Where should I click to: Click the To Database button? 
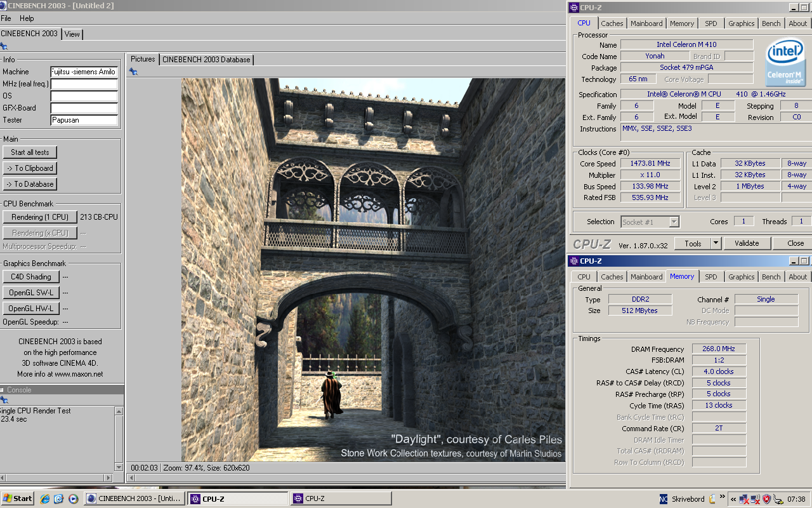[30, 184]
